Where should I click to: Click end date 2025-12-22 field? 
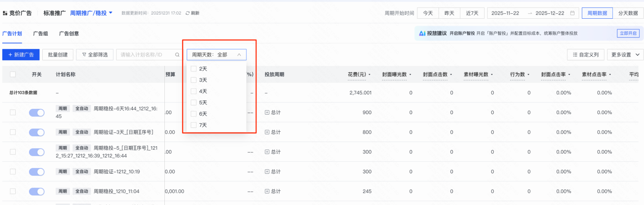click(549, 13)
